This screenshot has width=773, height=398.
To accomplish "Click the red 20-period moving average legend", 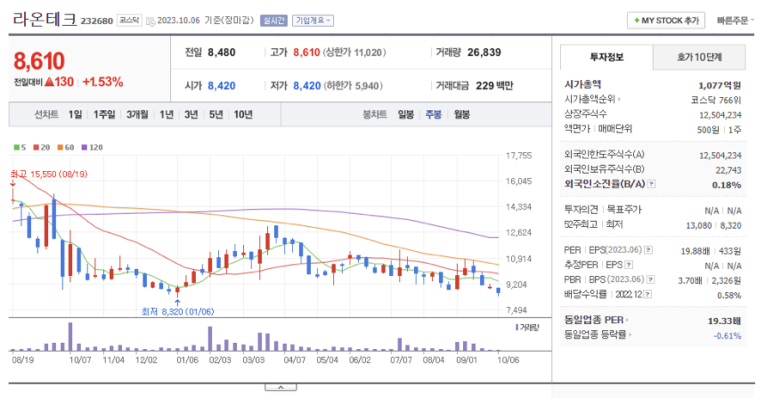I will click(x=41, y=147).
